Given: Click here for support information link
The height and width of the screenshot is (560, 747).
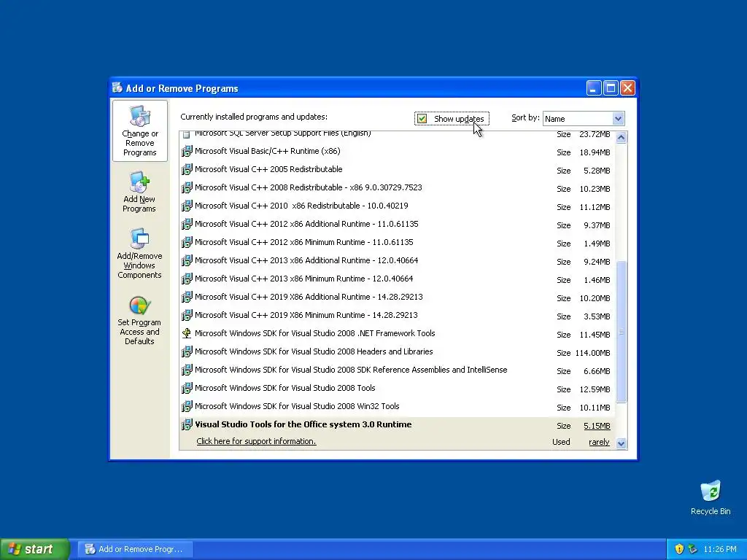Looking at the screenshot, I should 256,441.
